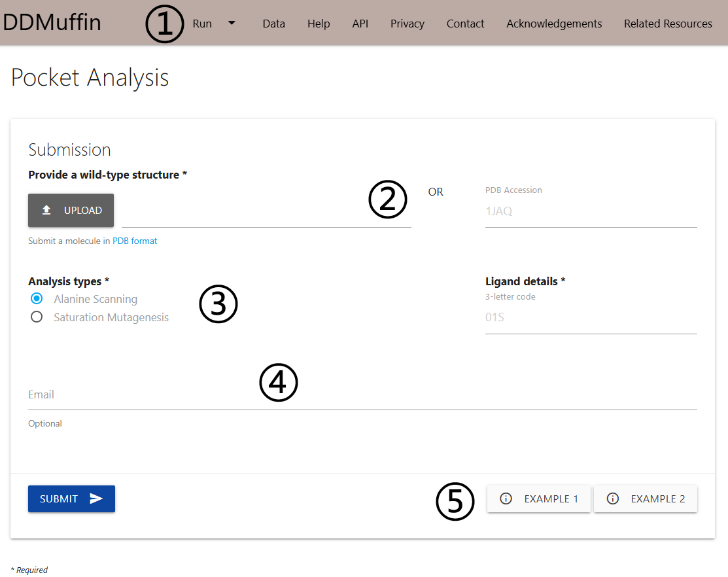Open the Data page

coord(273,24)
